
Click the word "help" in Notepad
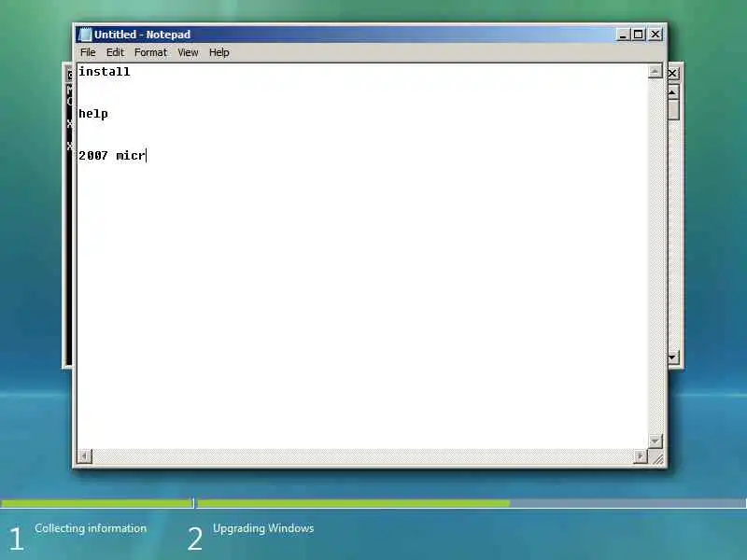93,114
